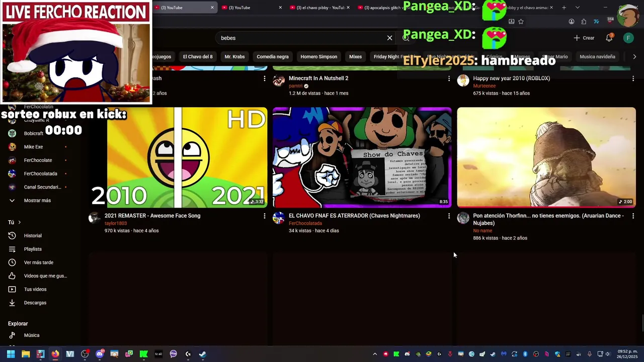Screen dimensions: 644x362
Task: Select Musica navideña filter chip
Action: coord(597,57)
